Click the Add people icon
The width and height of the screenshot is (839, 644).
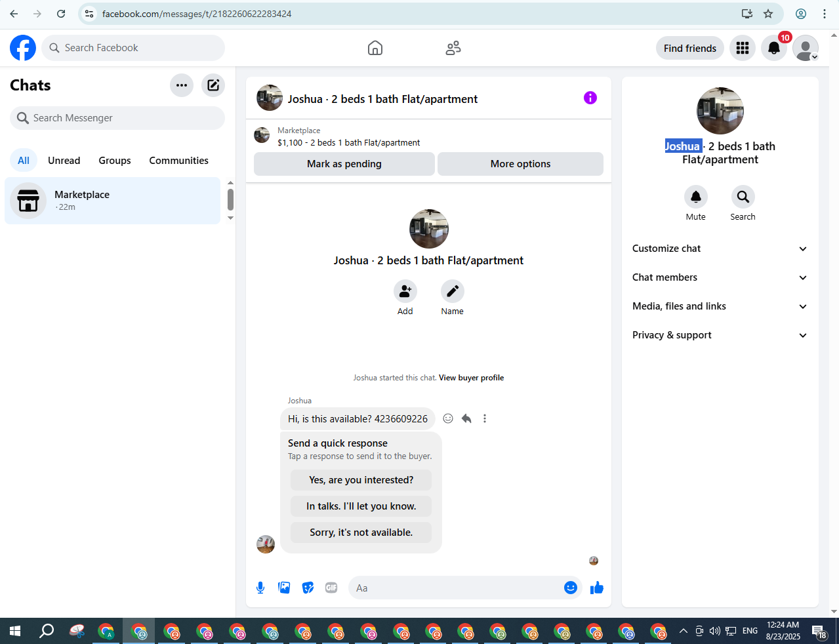pyautogui.click(x=405, y=291)
